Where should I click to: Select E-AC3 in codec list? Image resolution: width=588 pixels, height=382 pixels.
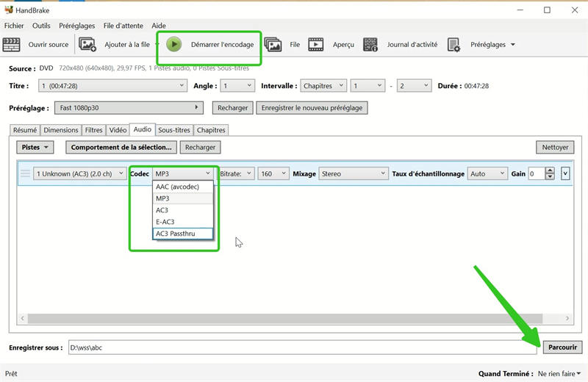pyautogui.click(x=182, y=222)
